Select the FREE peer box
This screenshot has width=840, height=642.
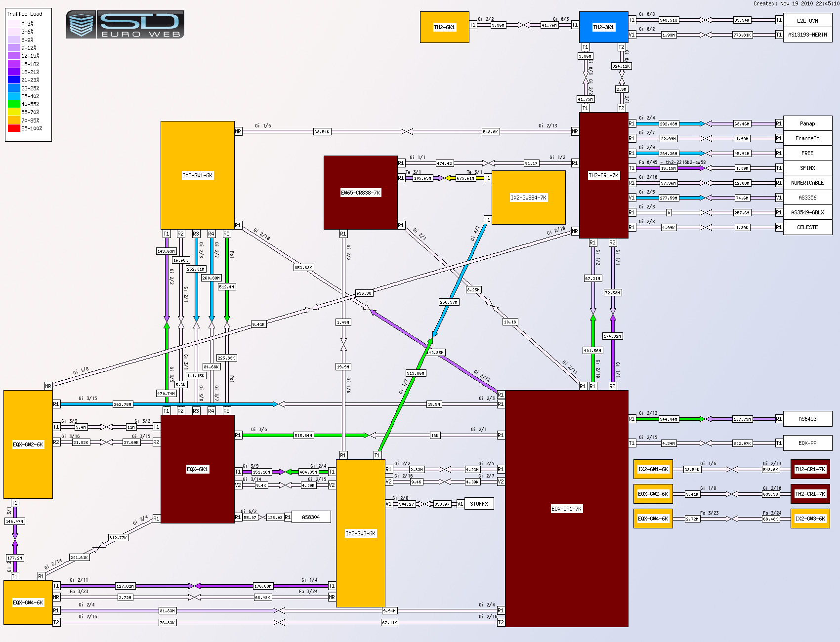[x=807, y=153]
